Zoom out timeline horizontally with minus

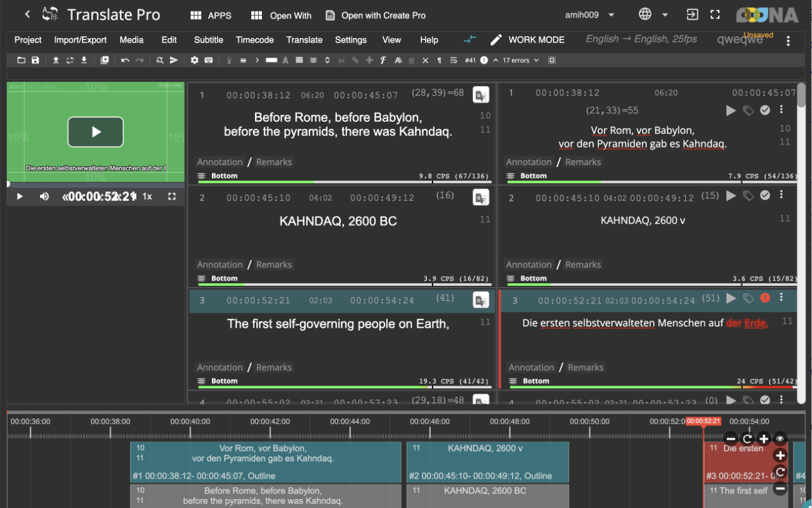click(731, 439)
